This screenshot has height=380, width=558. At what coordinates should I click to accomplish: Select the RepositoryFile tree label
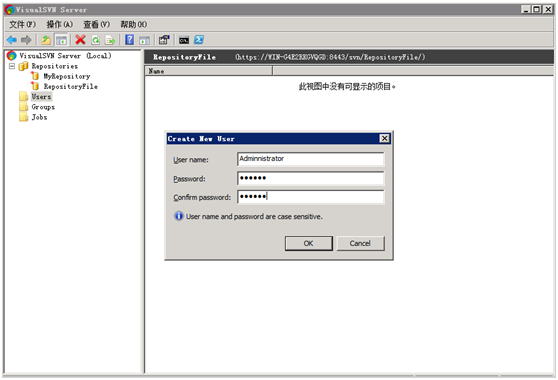[x=70, y=86]
